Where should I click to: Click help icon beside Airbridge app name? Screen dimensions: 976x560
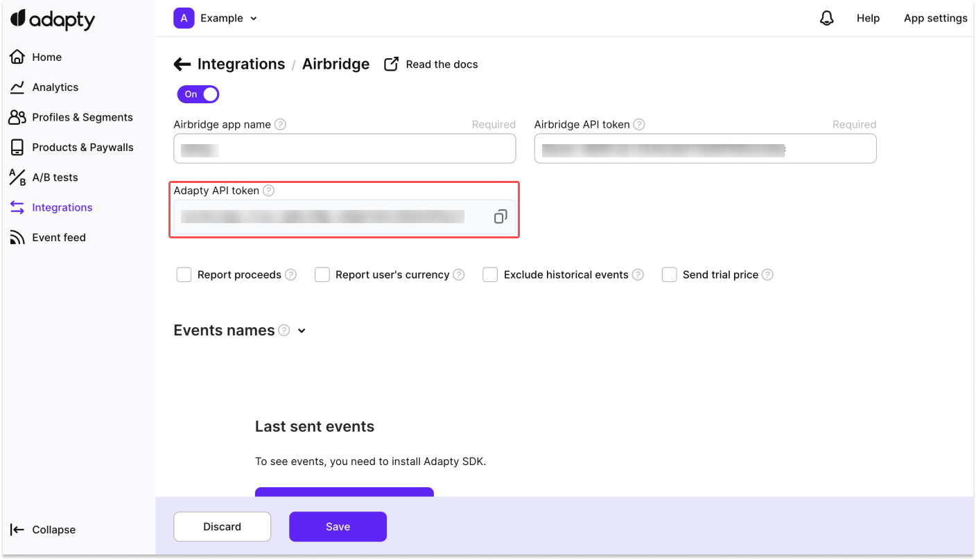point(280,125)
